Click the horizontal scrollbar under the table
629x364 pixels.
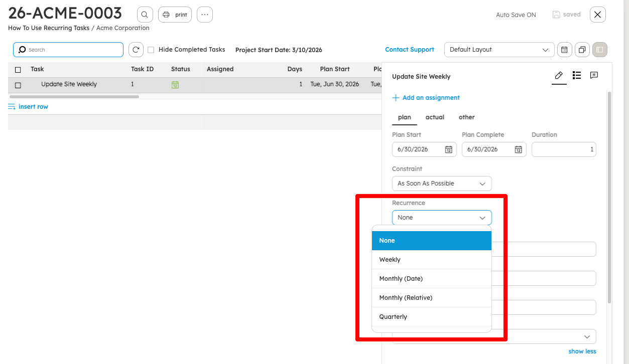(x=74, y=96)
